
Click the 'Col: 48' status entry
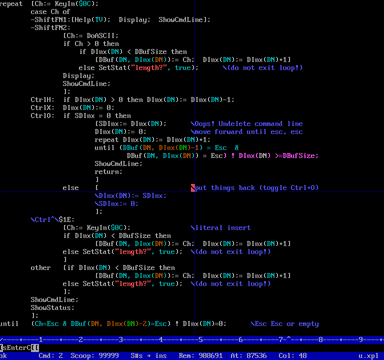coord(293,356)
